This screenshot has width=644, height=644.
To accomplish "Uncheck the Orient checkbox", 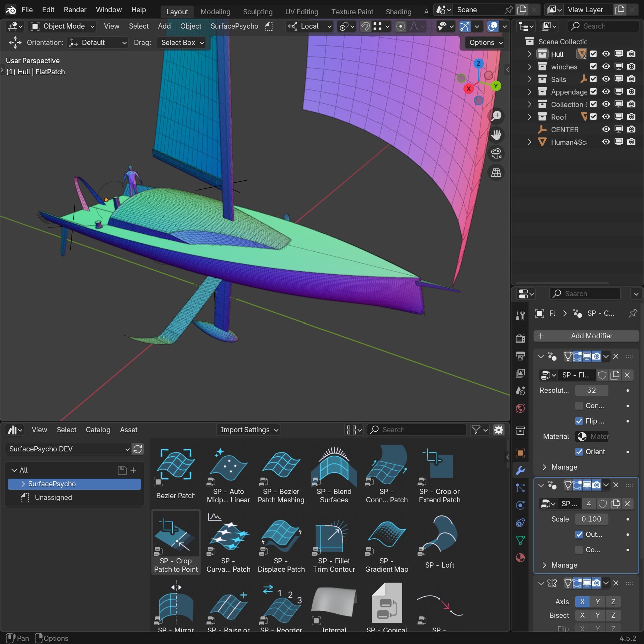I will [579, 452].
